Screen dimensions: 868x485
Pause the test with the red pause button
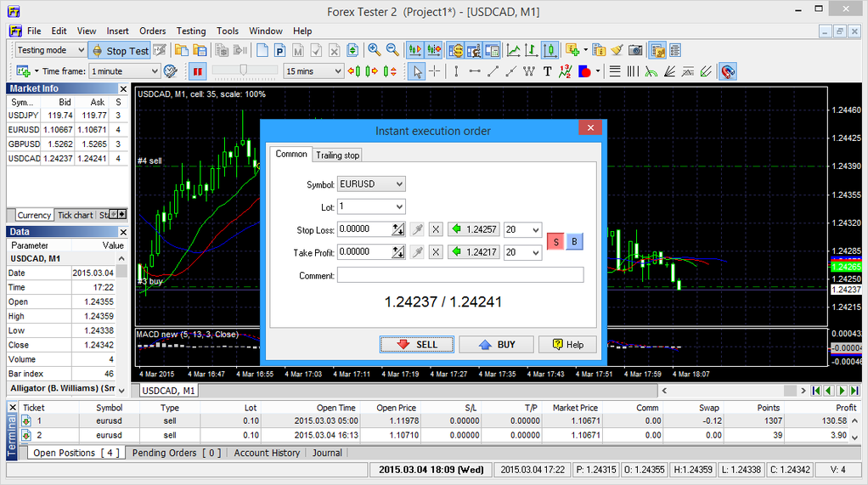click(197, 71)
